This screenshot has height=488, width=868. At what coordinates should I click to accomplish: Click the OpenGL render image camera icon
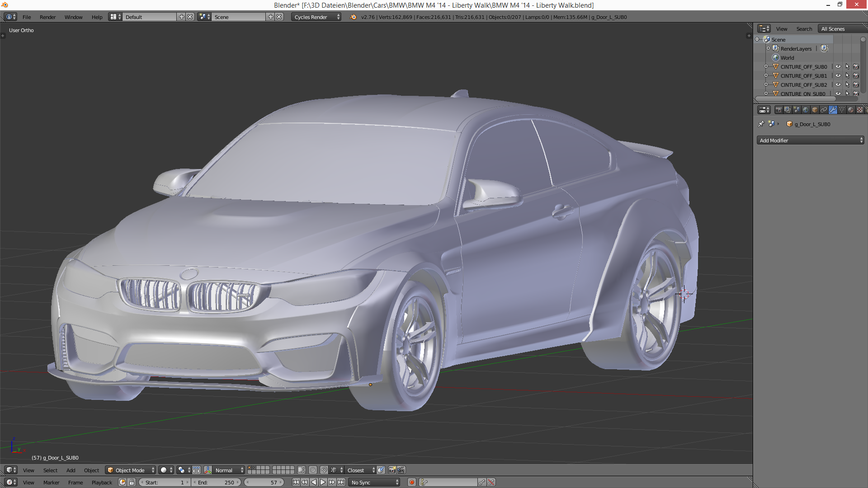(392, 470)
